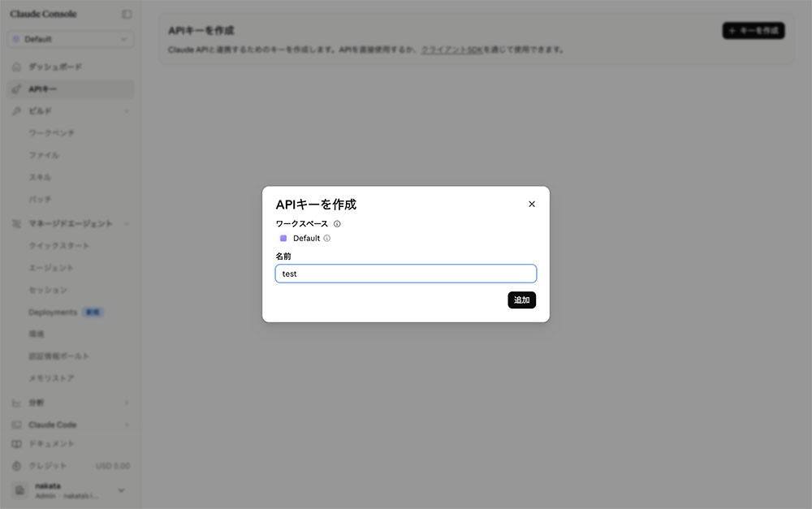The width and height of the screenshot is (812, 509).
Task: Close the APIキーを作成 dialog
Action: click(531, 204)
